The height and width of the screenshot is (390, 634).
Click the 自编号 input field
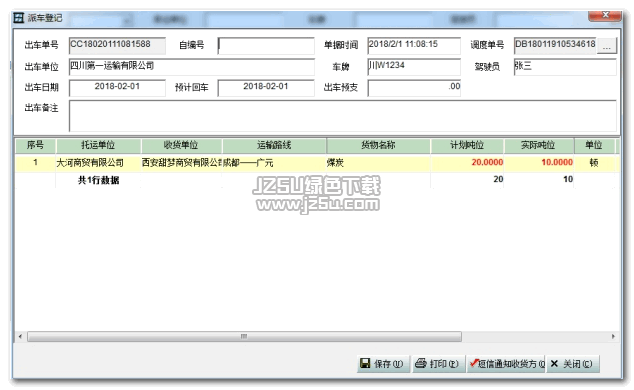tap(266, 46)
